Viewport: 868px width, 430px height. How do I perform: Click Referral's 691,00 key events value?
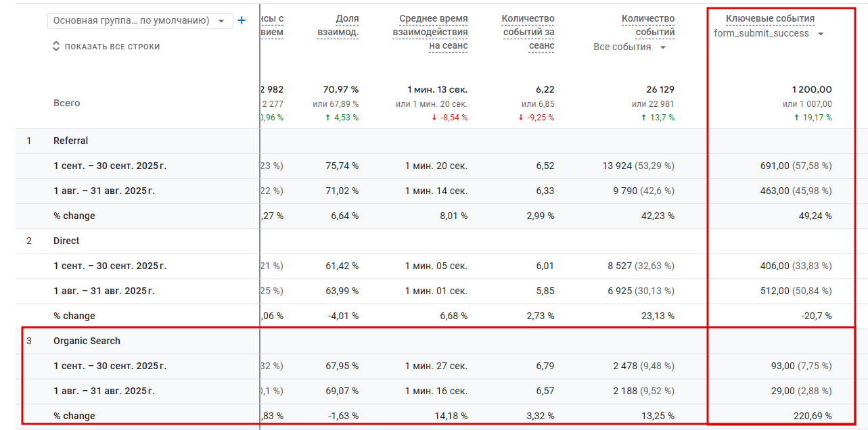(774, 166)
